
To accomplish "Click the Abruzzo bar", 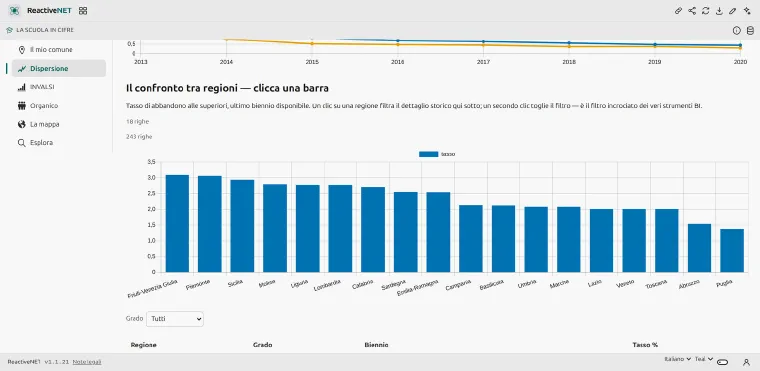I will [x=699, y=248].
